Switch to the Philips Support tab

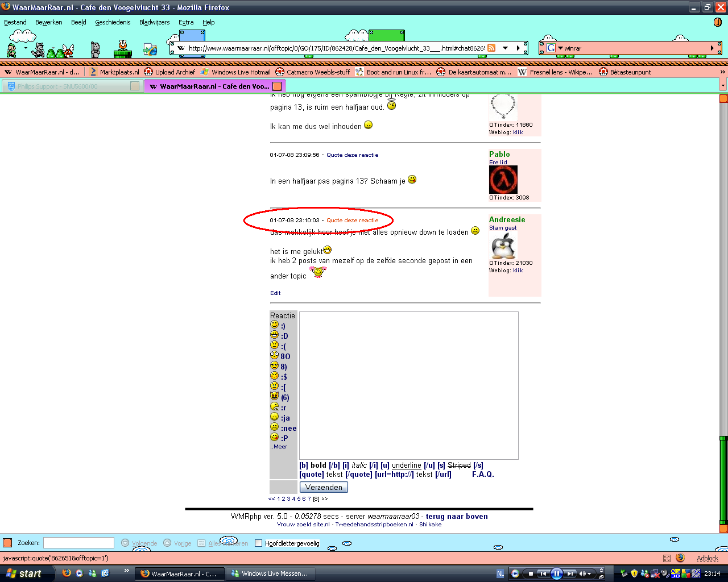click(x=57, y=86)
